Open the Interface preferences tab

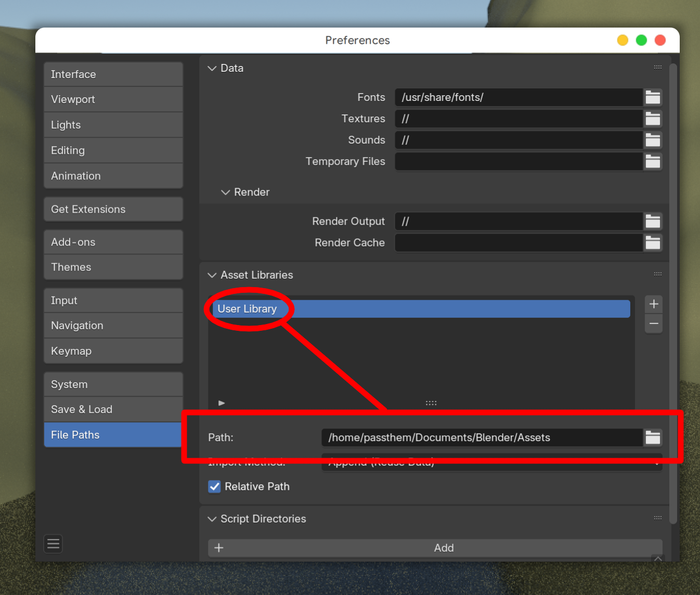[x=113, y=74]
